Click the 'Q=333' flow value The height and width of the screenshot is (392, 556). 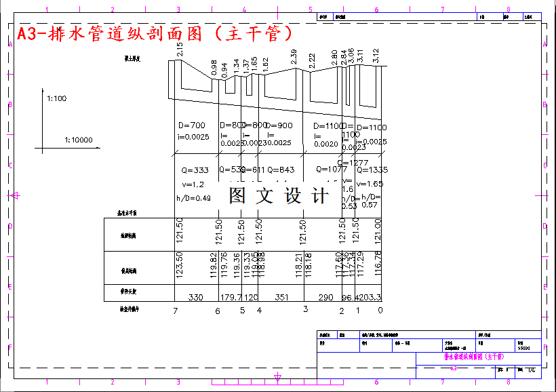[x=195, y=170]
